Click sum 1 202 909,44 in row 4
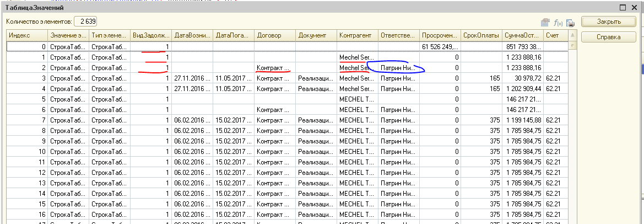The height and width of the screenshot is (224, 644). pos(523,89)
